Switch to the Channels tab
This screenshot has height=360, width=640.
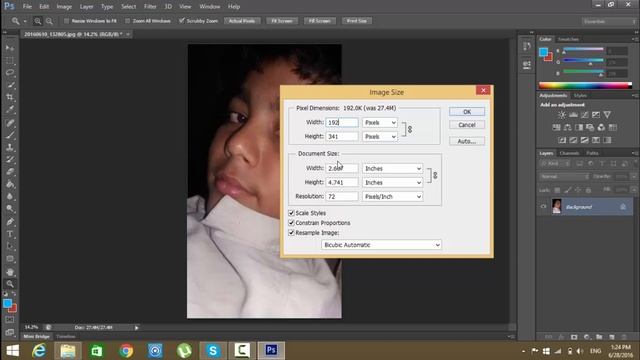tap(569, 153)
